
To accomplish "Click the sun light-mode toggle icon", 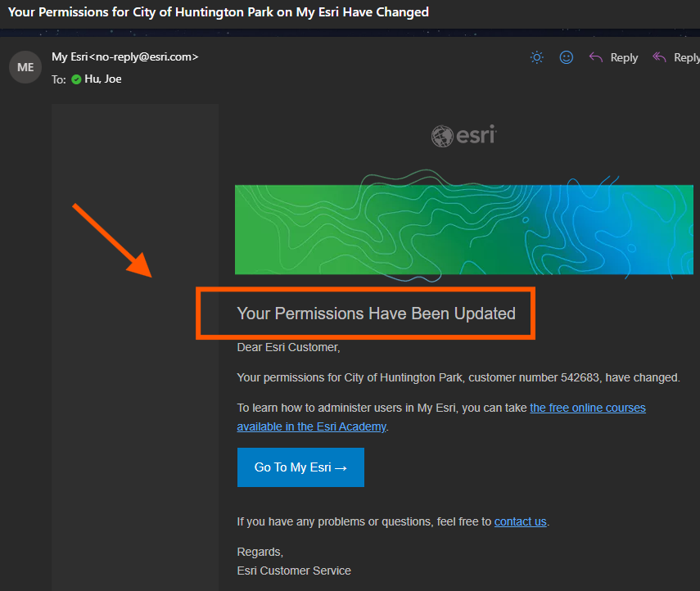I will [536, 57].
